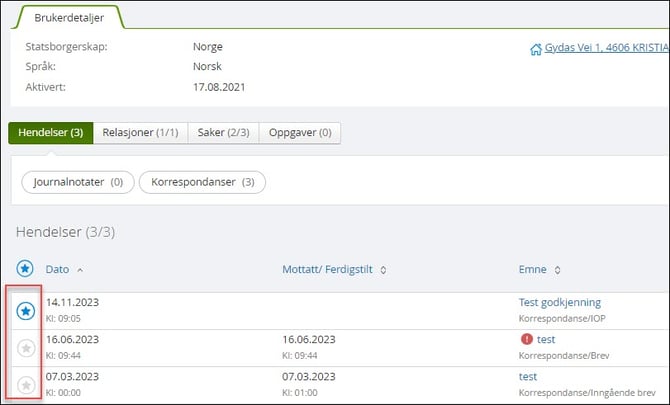Open the Gydas Vei 1 address link

(606, 47)
